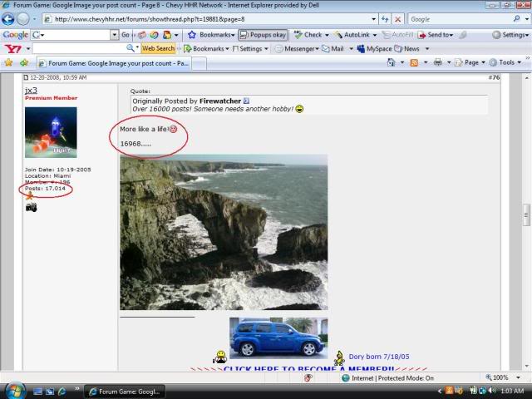Click the address bar URL
Image resolution: width=532 pixels, height=399 pixels.
pos(150,19)
